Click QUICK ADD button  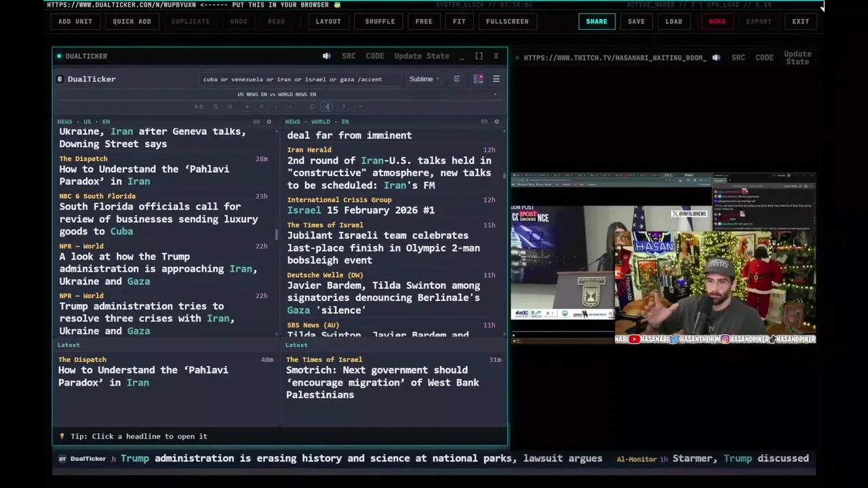pyautogui.click(x=132, y=22)
